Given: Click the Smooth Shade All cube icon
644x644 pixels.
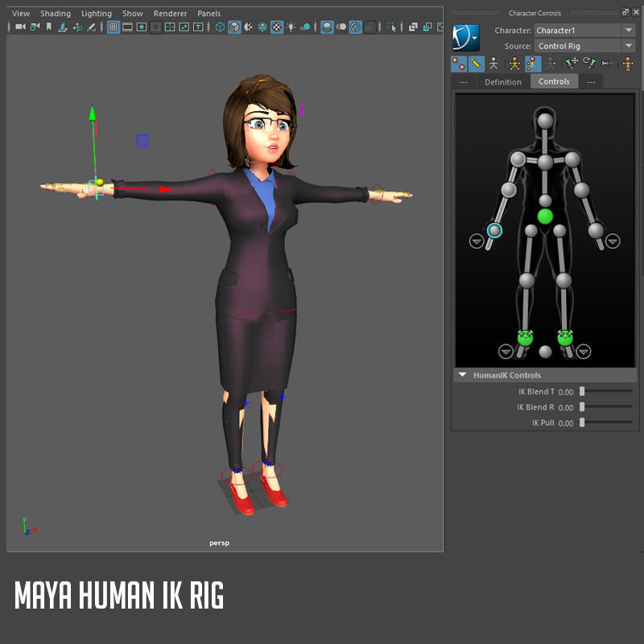Looking at the screenshot, I should coord(234,27).
